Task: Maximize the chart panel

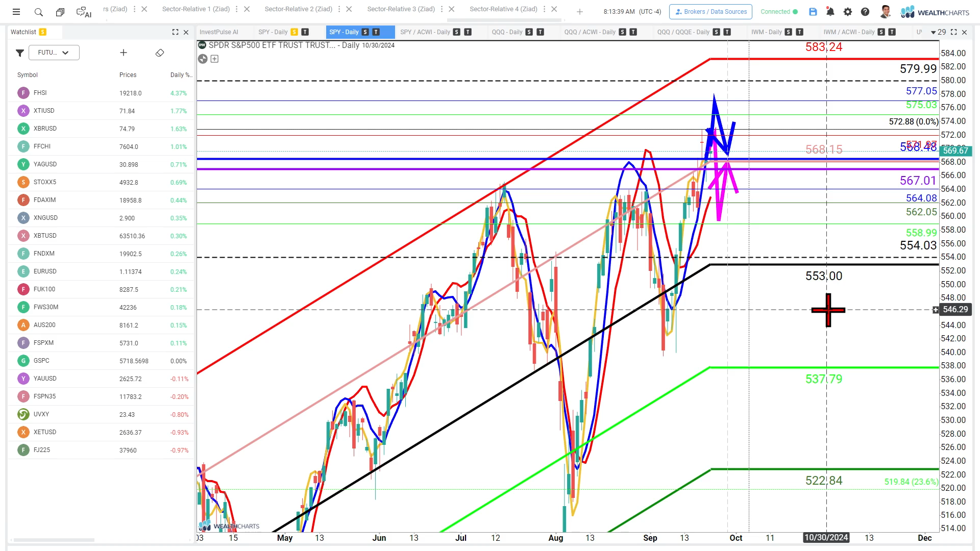Action: (953, 32)
